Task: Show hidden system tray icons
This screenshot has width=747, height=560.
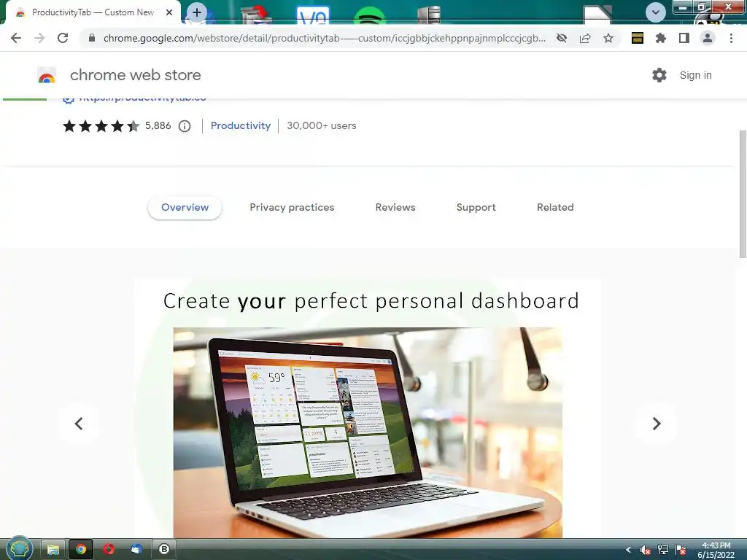Action: 628,550
